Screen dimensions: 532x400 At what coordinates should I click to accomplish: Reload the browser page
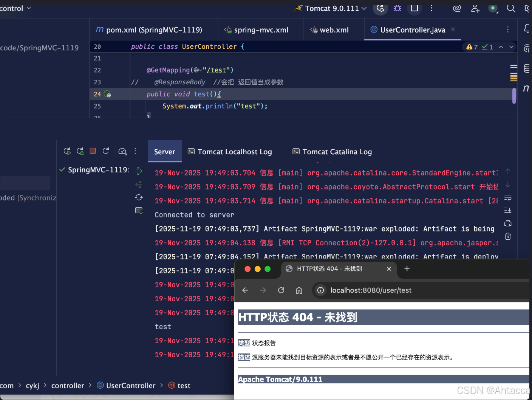(x=281, y=290)
